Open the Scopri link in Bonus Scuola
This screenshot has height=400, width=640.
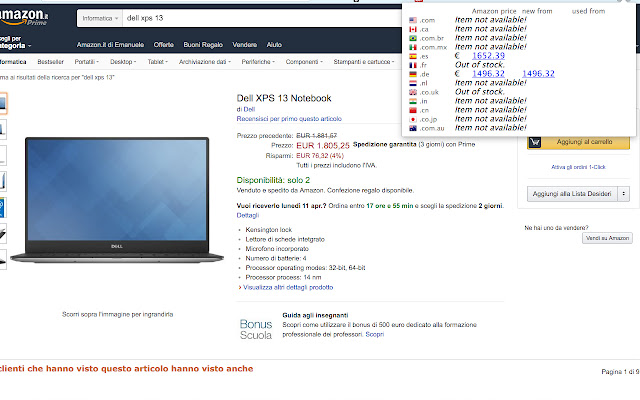374,334
